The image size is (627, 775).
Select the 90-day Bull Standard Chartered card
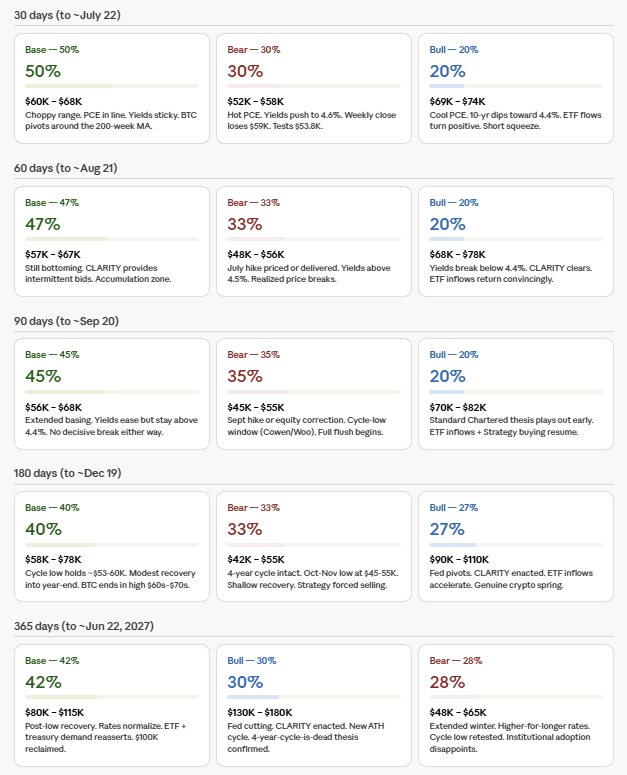[x=516, y=394]
